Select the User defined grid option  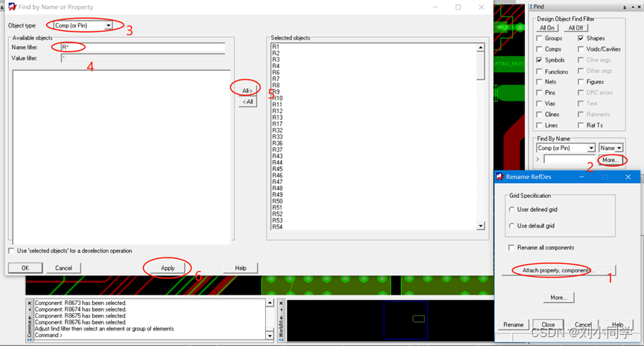pyautogui.click(x=511, y=210)
